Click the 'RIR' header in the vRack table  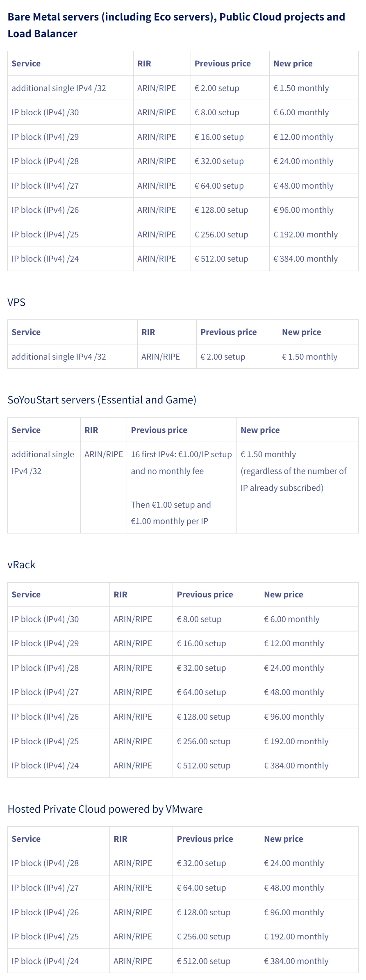(120, 595)
